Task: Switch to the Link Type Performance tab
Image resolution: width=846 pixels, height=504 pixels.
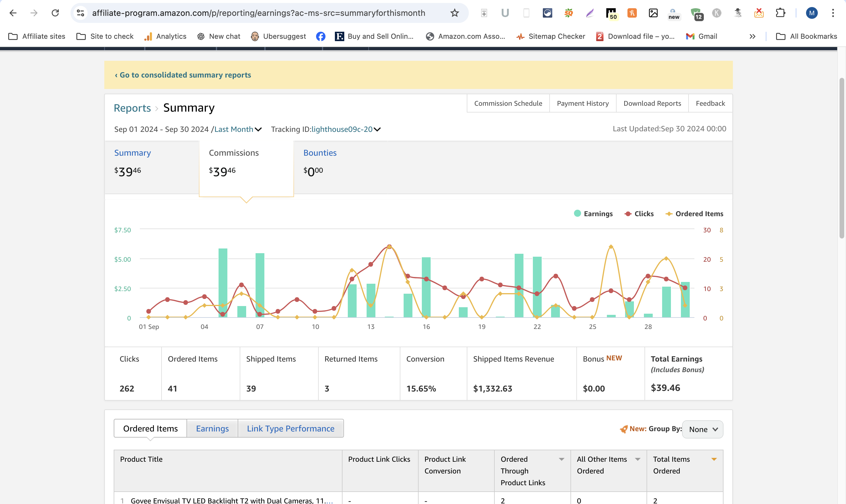Action: [291, 428]
